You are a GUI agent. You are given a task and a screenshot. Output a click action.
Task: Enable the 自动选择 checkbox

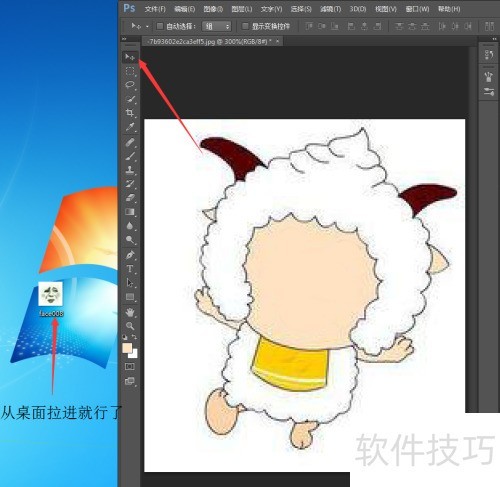pyautogui.click(x=160, y=26)
